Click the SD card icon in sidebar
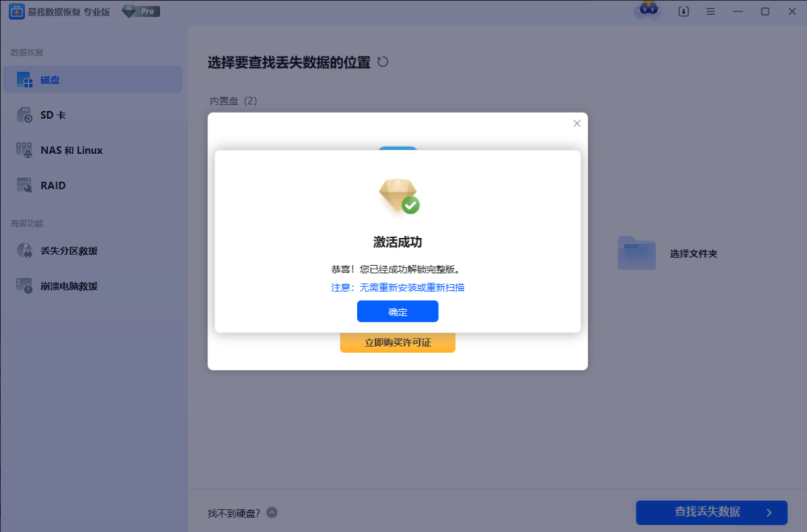The width and height of the screenshot is (807, 532). coord(24,115)
